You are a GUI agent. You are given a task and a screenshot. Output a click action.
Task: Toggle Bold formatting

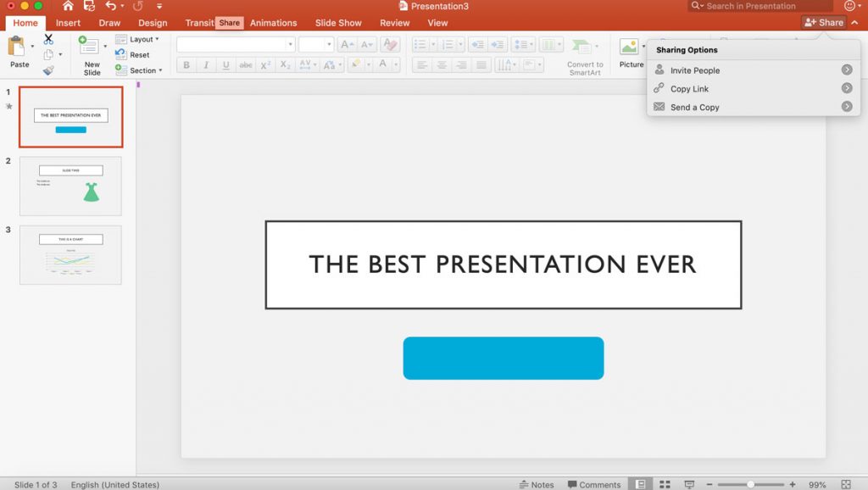[x=186, y=64]
